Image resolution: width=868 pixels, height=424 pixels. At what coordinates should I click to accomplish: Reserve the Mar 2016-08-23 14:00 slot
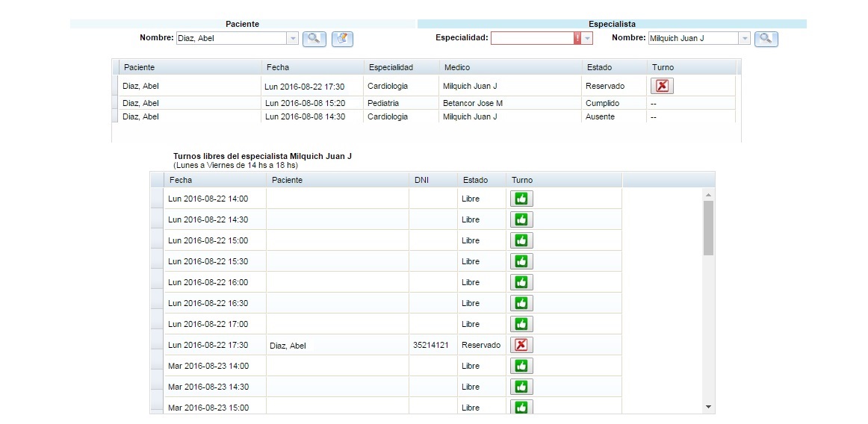tap(521, 366)
